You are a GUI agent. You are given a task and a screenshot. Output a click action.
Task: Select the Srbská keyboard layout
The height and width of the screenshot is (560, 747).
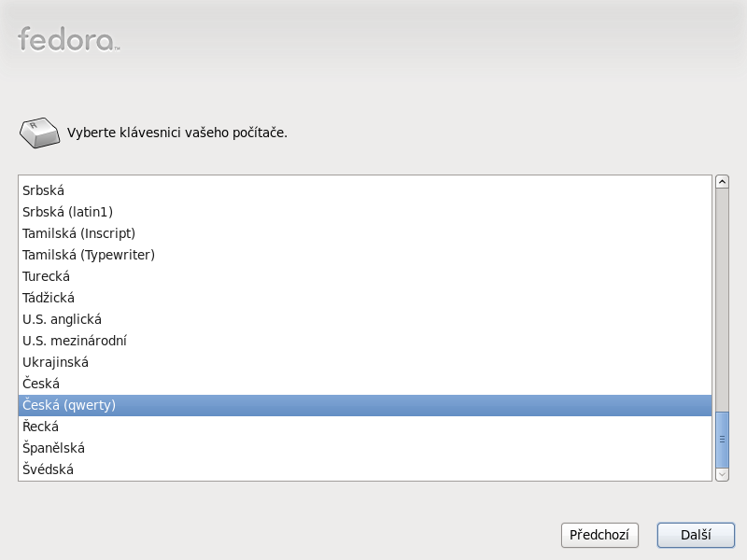pos(365,190)
